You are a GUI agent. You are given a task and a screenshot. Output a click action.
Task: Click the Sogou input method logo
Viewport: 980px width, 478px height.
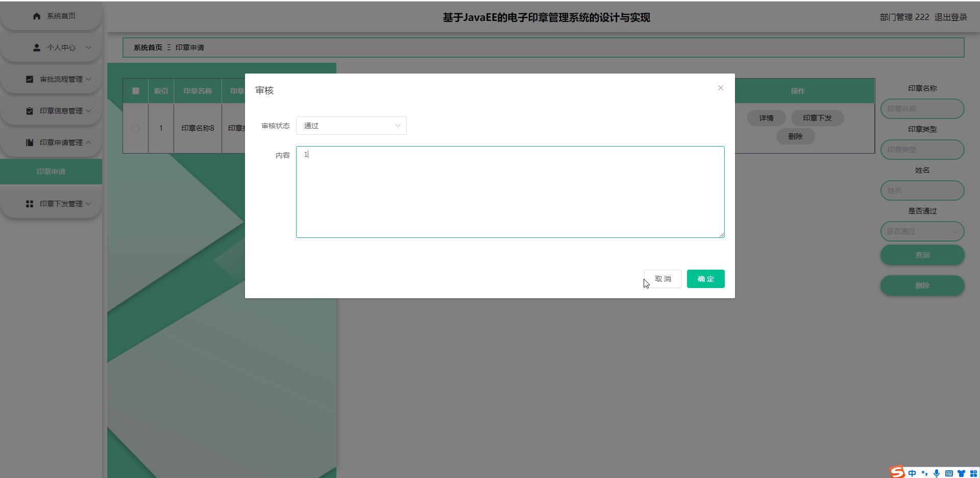point(897,472)
